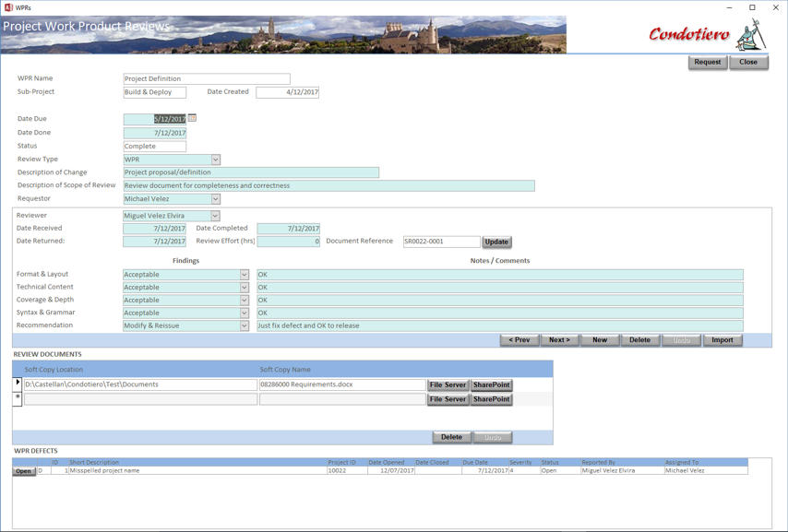
Task: Click the Request button
Action: point(708,63)
